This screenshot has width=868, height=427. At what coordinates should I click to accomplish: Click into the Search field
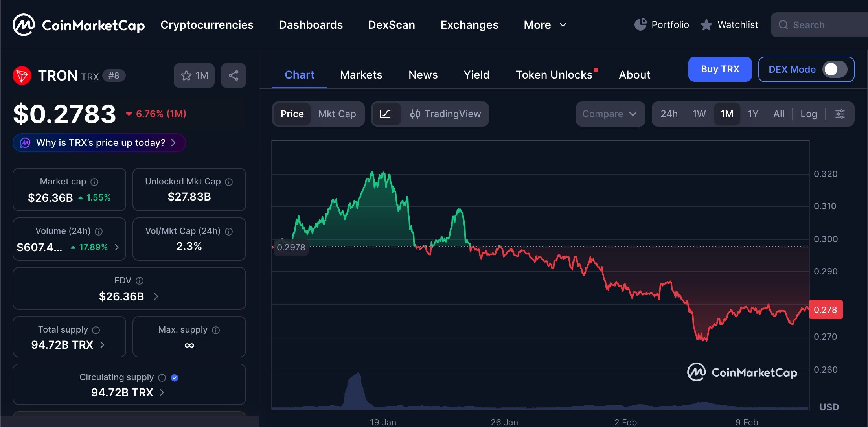tap(819, 25)
